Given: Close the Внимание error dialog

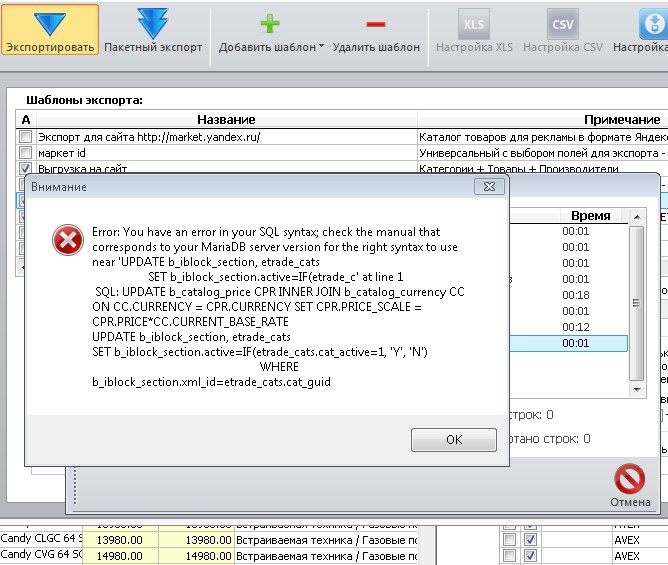Looking at the screenshot, I should 489,187.
